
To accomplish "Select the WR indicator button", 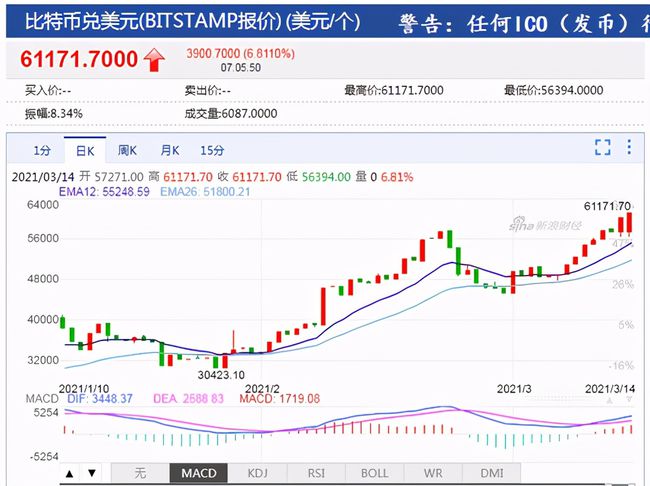I will (x=433, y=473).
